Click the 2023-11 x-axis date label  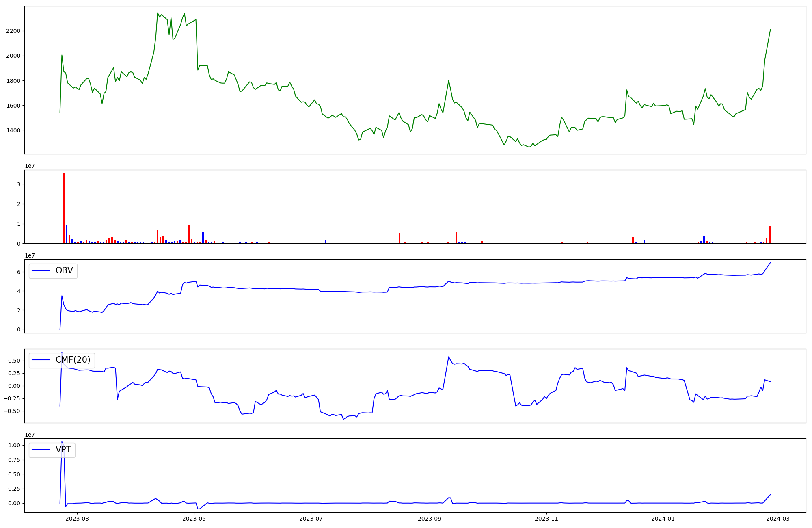pyautogui.click(x=546, y=519)
